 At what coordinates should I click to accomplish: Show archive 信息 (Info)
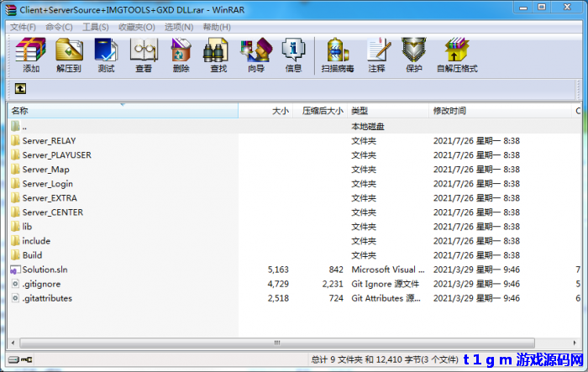coord(293,55)
